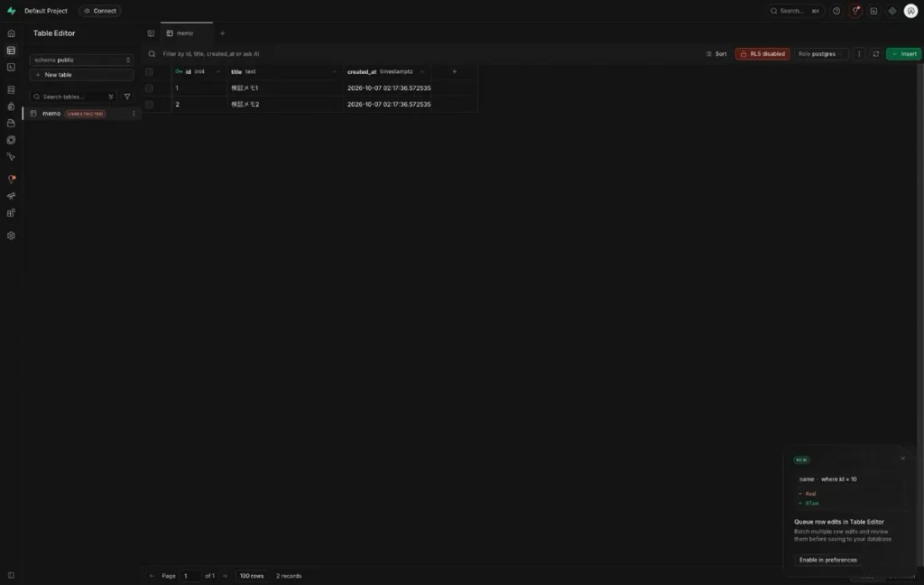
Task: Select the Table Editor sidebar icon
Action: [x=11, y=51]
